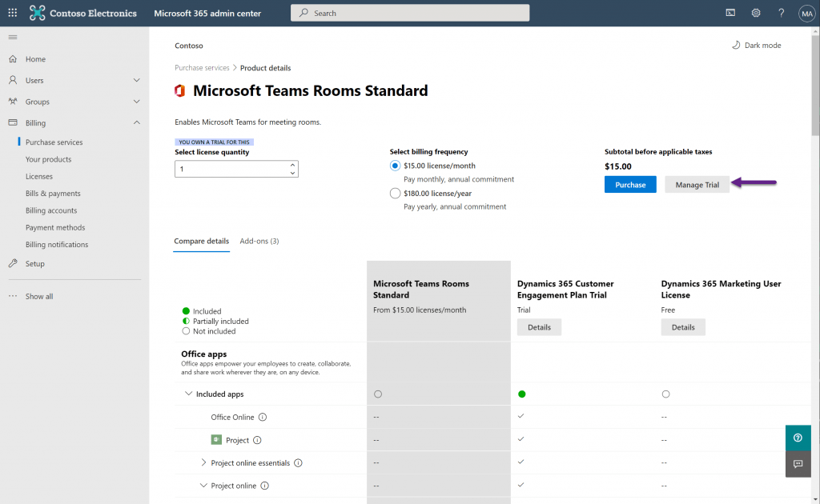Click the Setup wrench icon
This screenshot has width=820, height=504.
pos(13,263)
